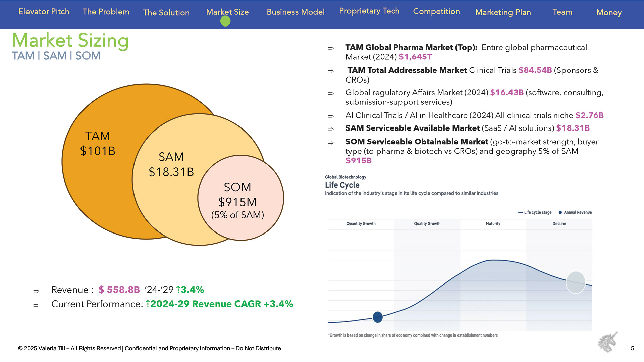644x362 pixels.
Task: Click the grey life cycle stage marker
Action: [x=576, y=282]
